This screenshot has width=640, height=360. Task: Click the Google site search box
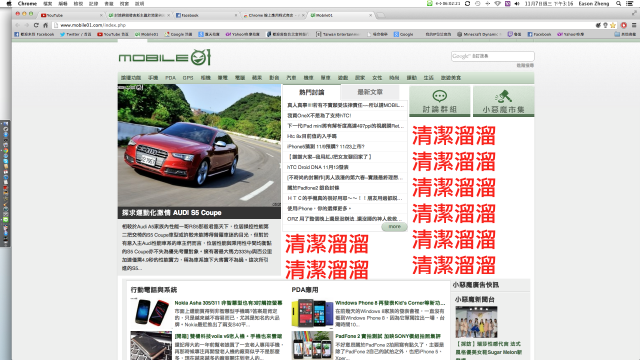493,56
